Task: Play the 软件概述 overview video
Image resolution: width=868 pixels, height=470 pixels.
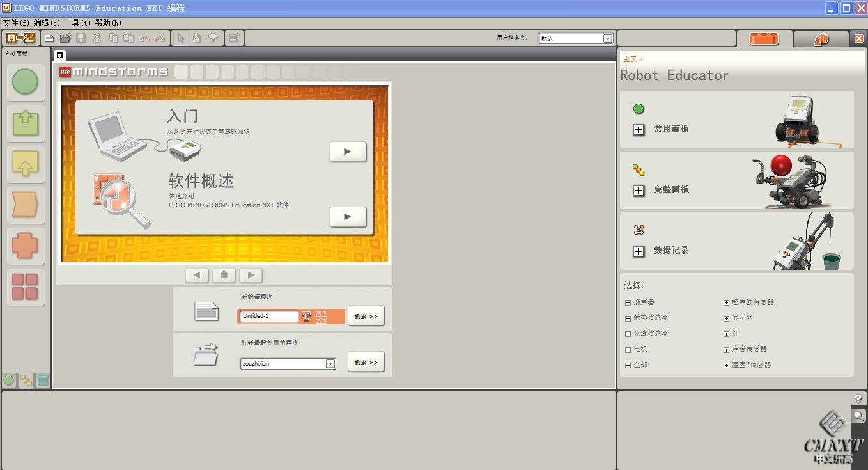Action: [348, 217]
